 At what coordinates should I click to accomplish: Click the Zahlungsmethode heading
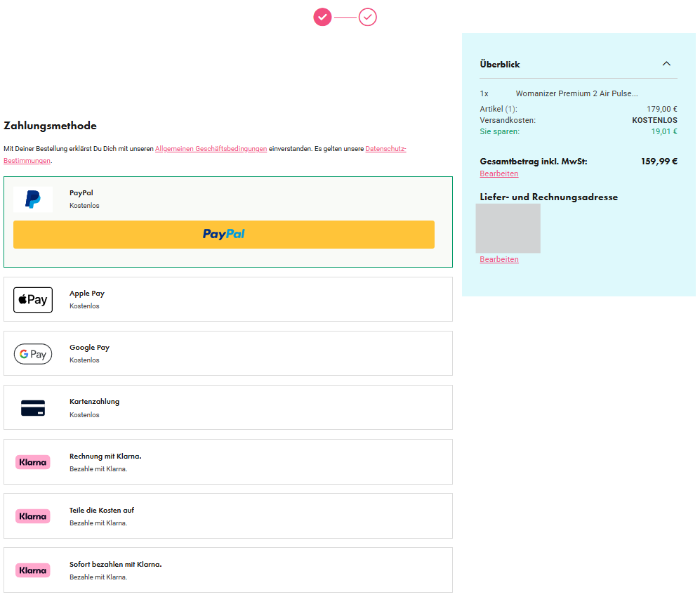[x=50, y=126]
